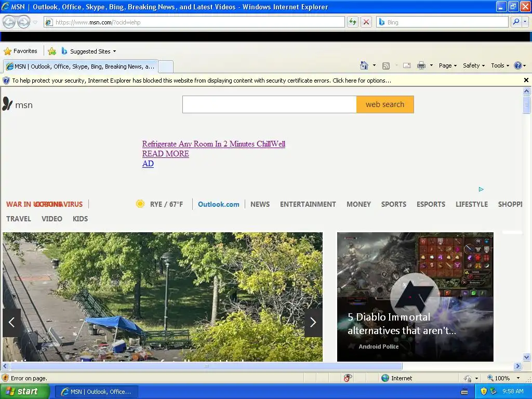Click the msn logo
This screenshot has height=399, width=532.
(x=18, y=104)
